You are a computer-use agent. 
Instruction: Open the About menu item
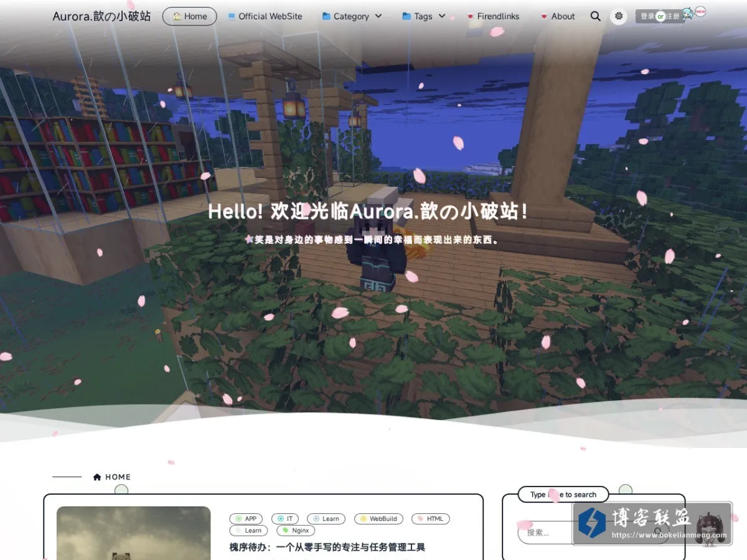[x=558, y=16]
